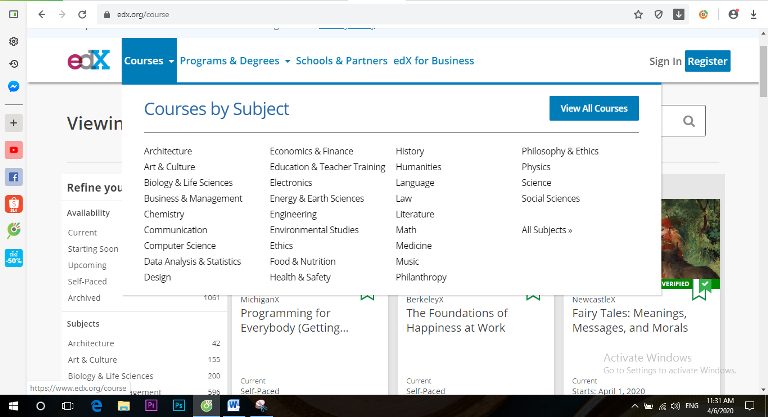The height and width of the screenshot is (417, 768).
Task: Open Schools & Partners page
Action: [x=341, y=61]
